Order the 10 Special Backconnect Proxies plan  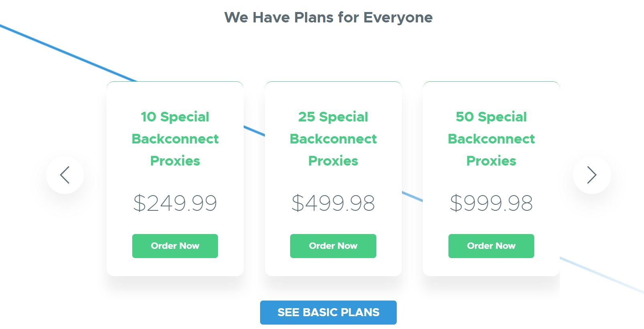click(x=175, y=246)
